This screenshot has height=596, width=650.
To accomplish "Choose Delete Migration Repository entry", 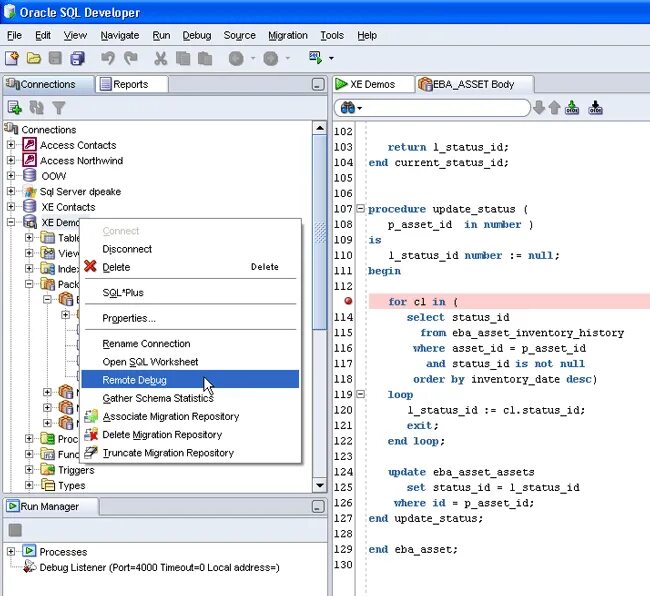I will 190,434.
